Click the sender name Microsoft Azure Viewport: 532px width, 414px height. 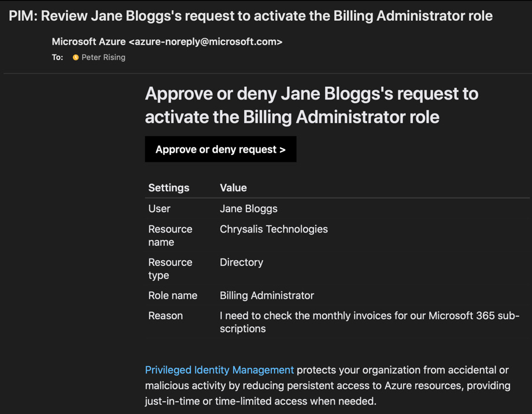pyautogui.click(x=88, y=42)
